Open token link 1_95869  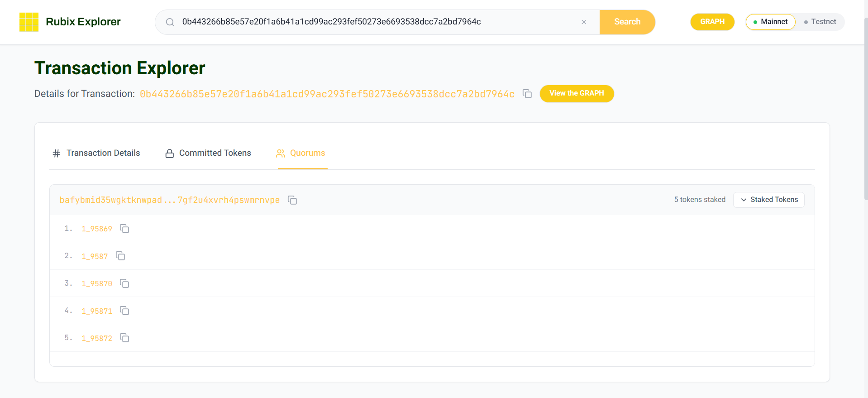pos(97,229)
